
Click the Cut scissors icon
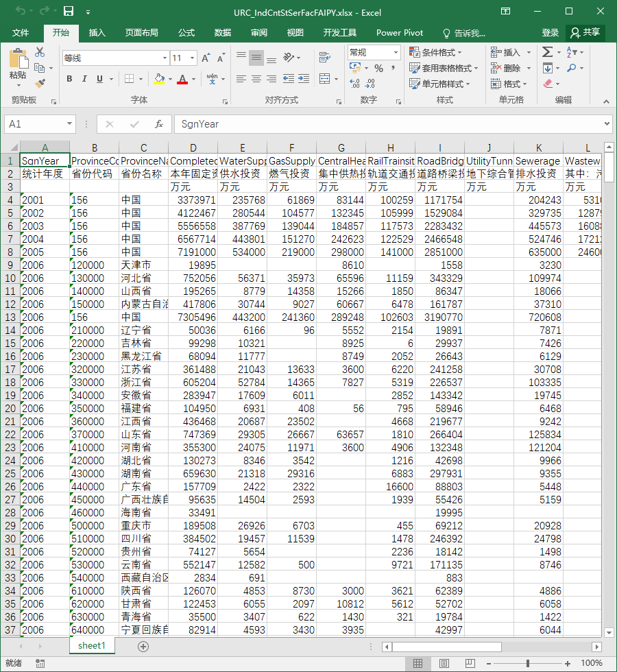(x=40, y=52)
